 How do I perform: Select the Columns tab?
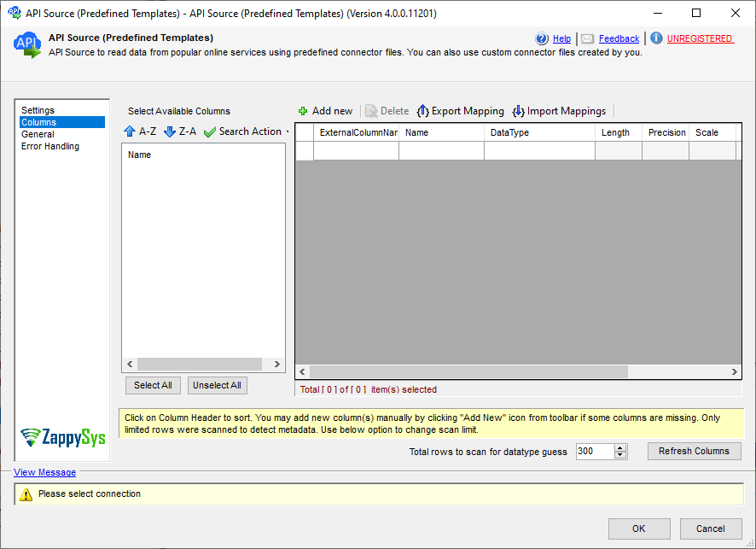pos(62,122)
